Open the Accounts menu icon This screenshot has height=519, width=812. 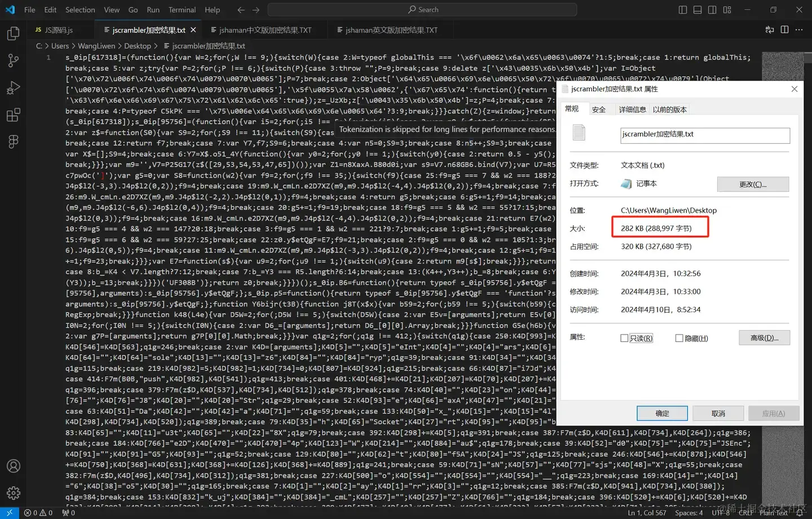click(14, 466)
